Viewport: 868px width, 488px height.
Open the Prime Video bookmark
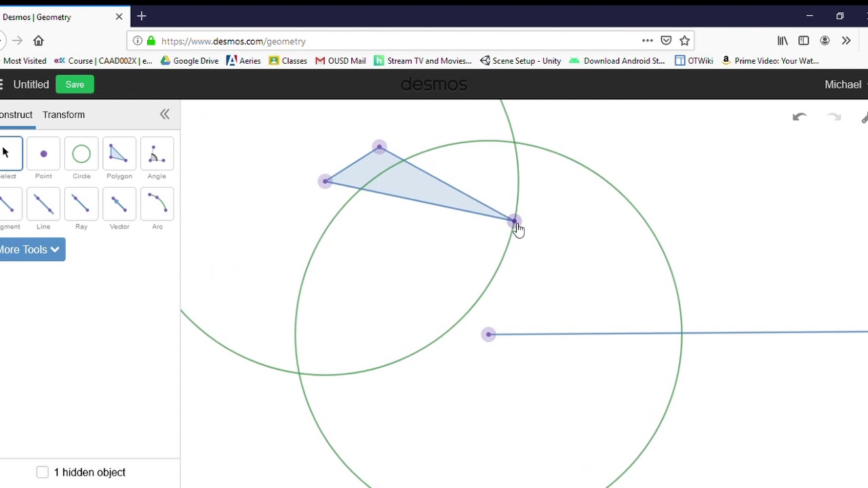click(x=770, y=60)
